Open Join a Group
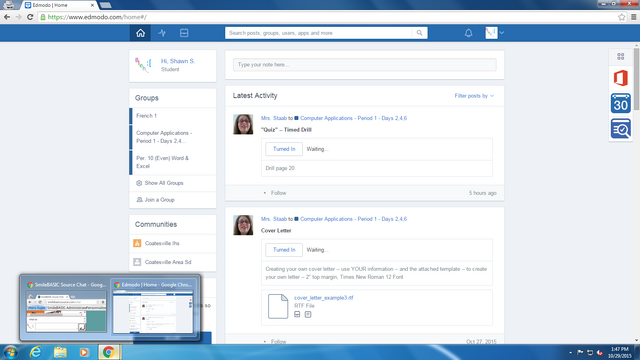 [159, 200]
